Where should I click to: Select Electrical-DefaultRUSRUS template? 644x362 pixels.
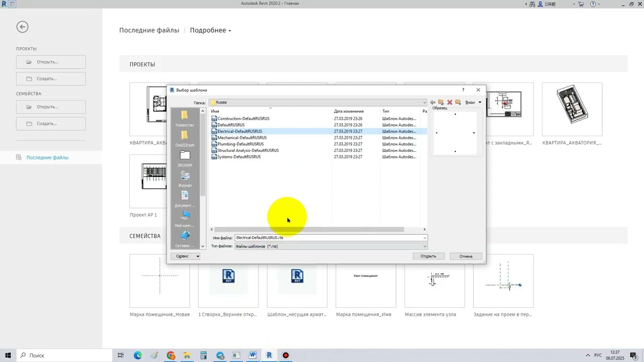point(239,131)
